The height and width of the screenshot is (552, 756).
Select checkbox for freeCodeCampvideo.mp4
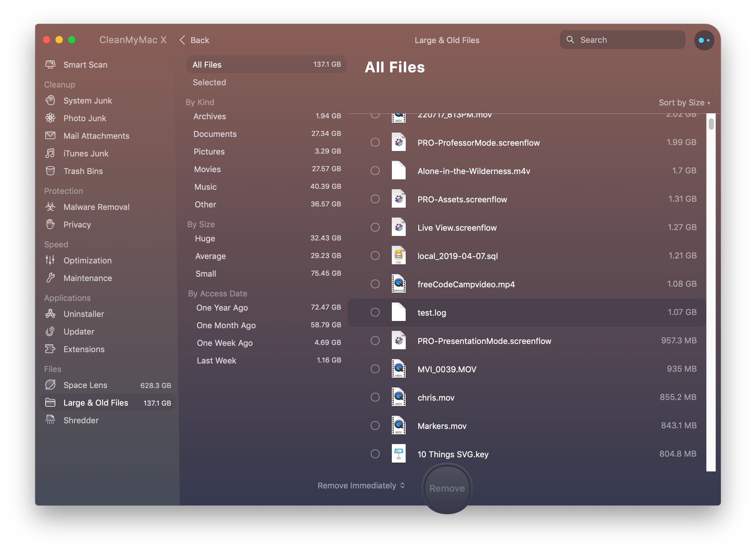[x=375, y=284]
